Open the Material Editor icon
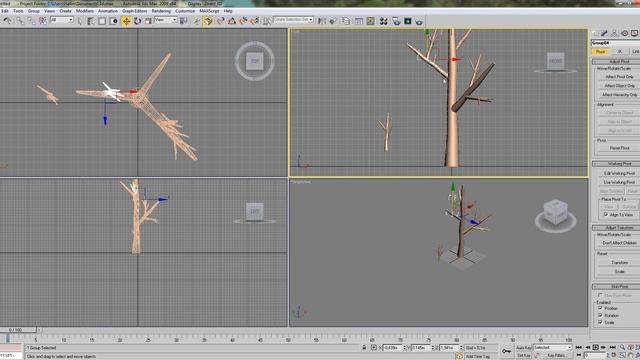This screenshot has width=640, height=360. click(x=383, y=21)
